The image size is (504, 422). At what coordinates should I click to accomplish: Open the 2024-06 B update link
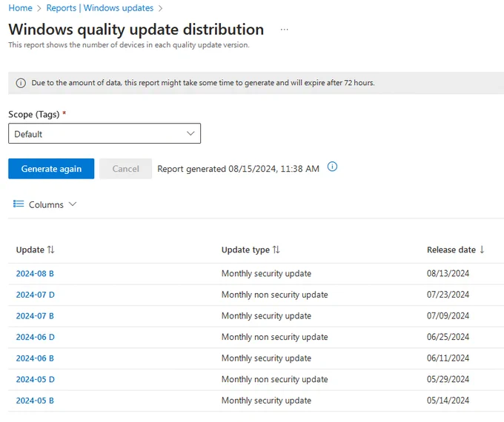coord(35,358)
